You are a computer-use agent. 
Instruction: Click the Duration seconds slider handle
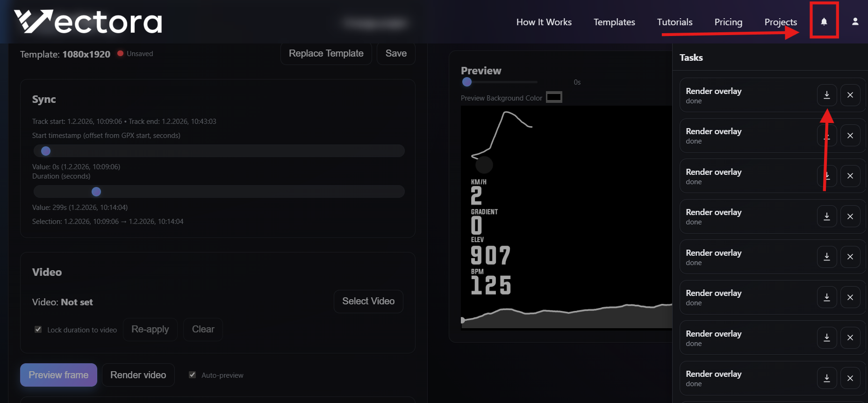click(x=96, y=192)
